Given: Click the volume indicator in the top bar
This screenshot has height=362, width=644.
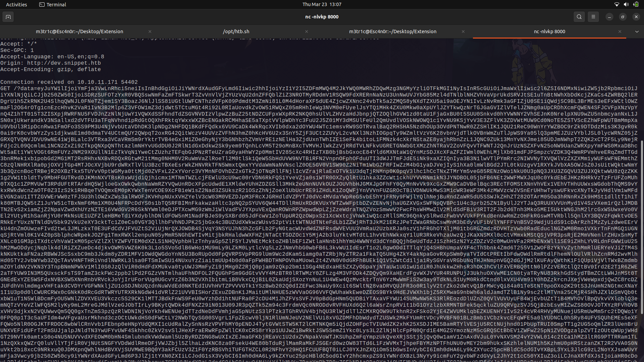Looking at the screenshot, I should click(x=626, y=4).
